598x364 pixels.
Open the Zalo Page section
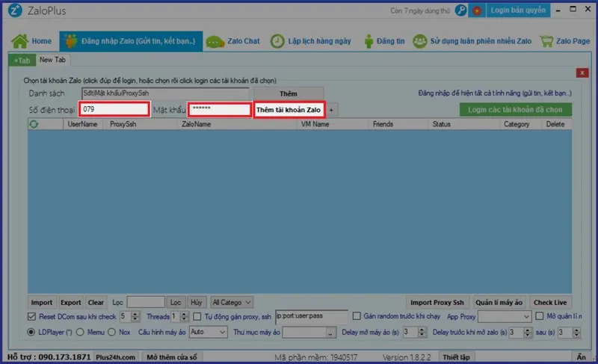[567, 41]
